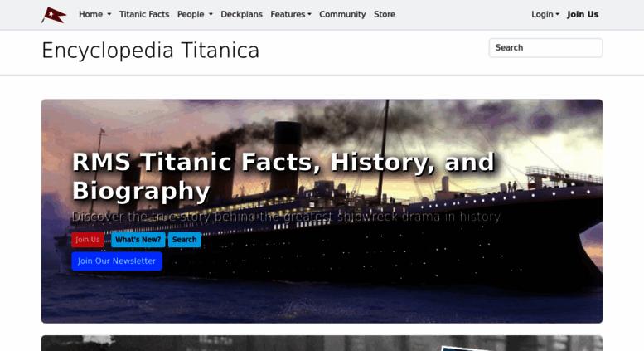This screenshot has height=351, width=644.
Task: Click the White Star flag logo
Action: click(54, 15)
